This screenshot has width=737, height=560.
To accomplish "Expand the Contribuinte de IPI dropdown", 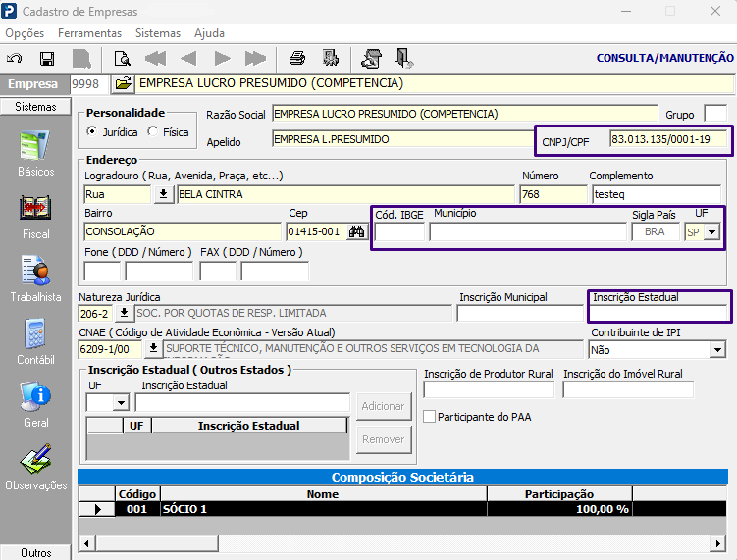I will point(717,350).
